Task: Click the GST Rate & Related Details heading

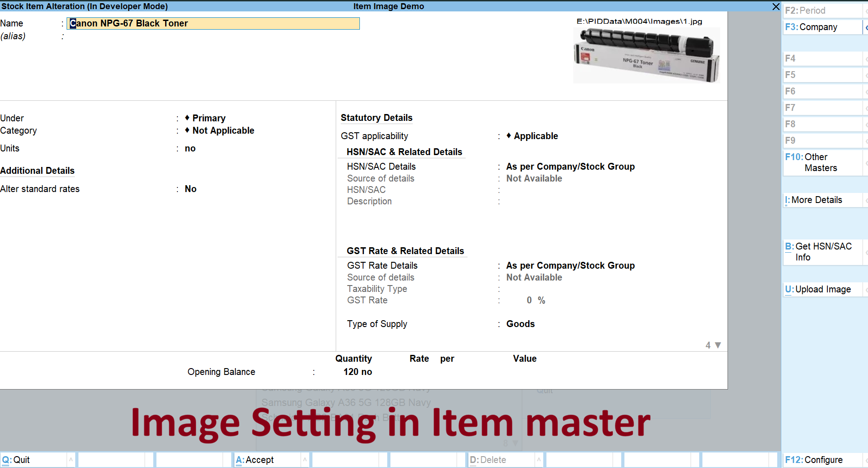Action: (405, 251)
